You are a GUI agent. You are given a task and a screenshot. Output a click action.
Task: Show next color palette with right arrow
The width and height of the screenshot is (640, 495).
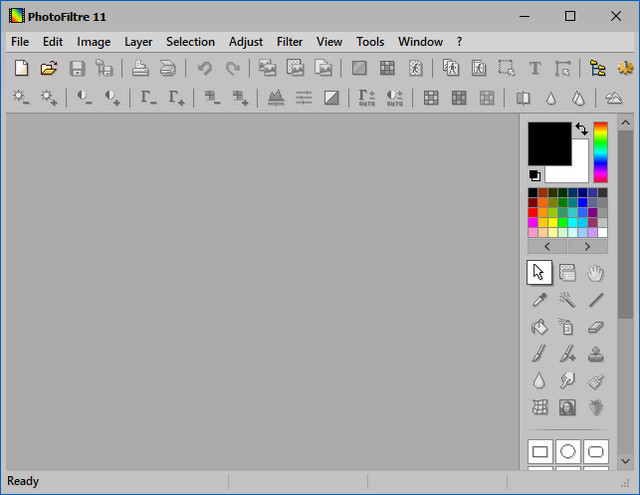click(588, 246)
